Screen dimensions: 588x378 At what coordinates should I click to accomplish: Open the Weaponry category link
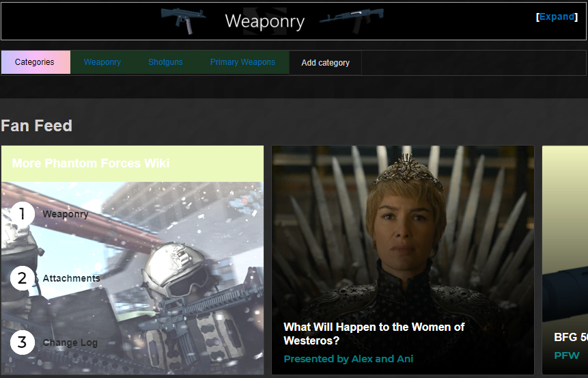tap(102, 62)
